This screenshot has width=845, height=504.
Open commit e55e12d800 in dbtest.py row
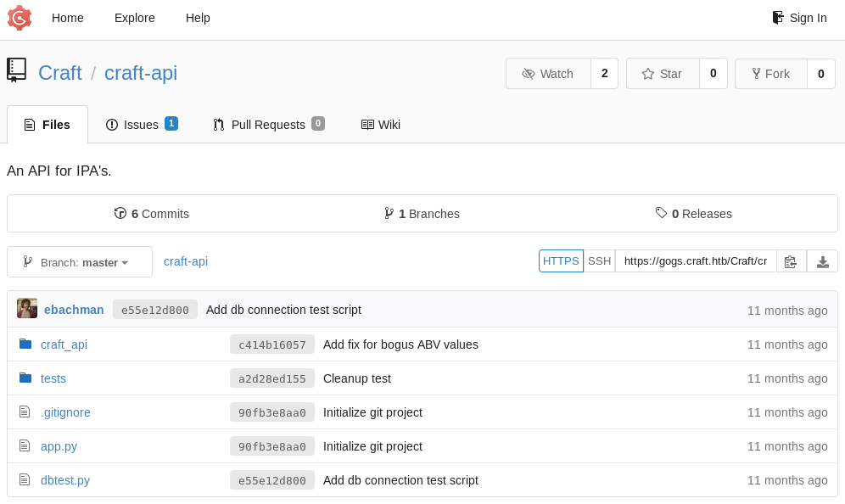coord(272,480)
